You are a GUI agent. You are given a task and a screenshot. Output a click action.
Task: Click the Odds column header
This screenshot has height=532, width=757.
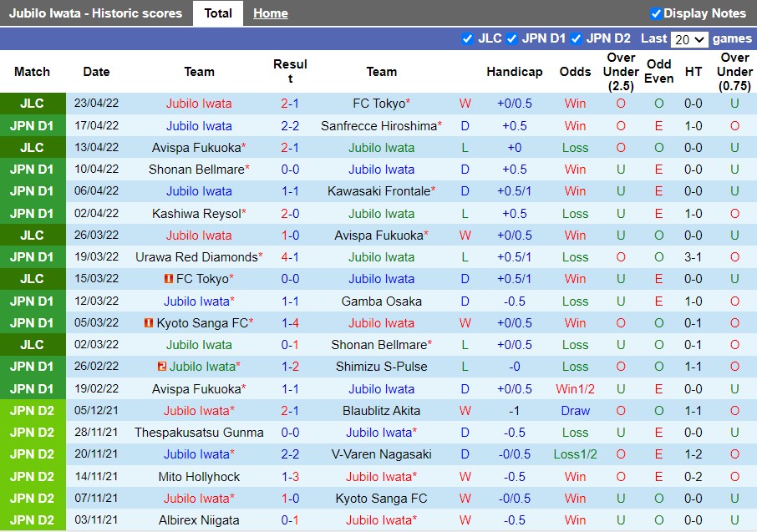coord(575,72)
